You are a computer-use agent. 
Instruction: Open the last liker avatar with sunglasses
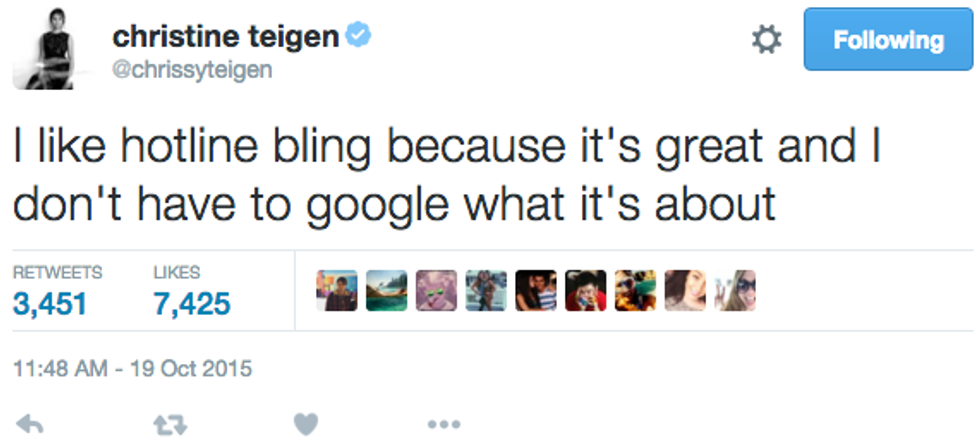[734, 290]
